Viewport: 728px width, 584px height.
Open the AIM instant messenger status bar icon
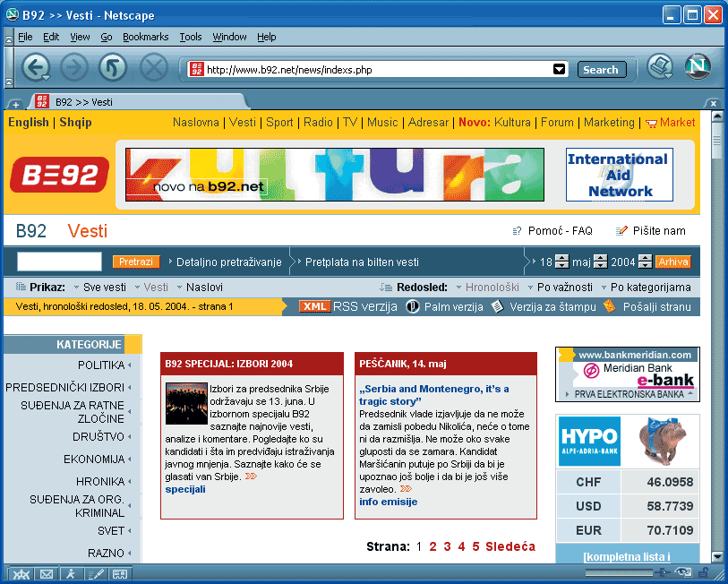pos(71,574)
